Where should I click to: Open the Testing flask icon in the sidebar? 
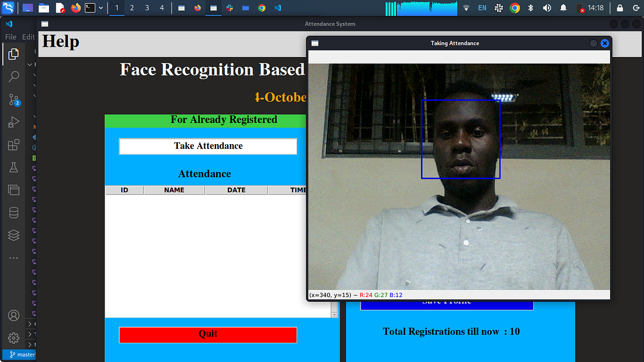13,167
